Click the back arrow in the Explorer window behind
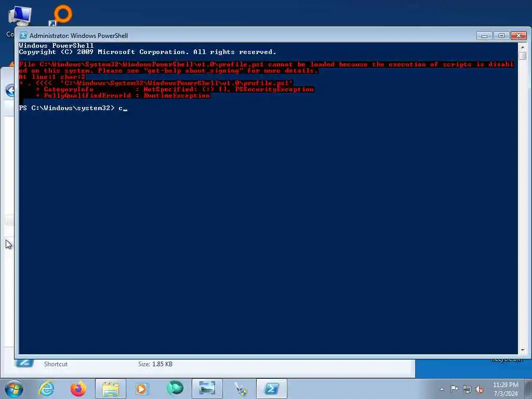This screenshot has height=399, width=532. click(x=10, y=90)
